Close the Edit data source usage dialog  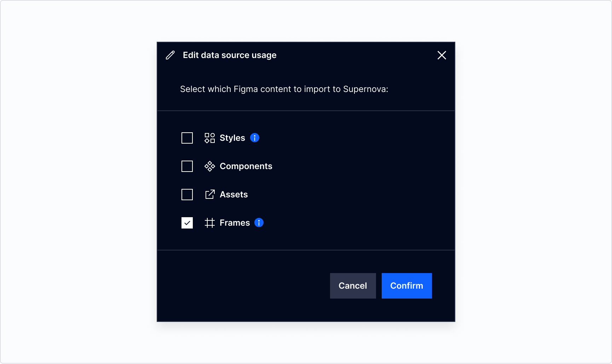pos(441,55)
